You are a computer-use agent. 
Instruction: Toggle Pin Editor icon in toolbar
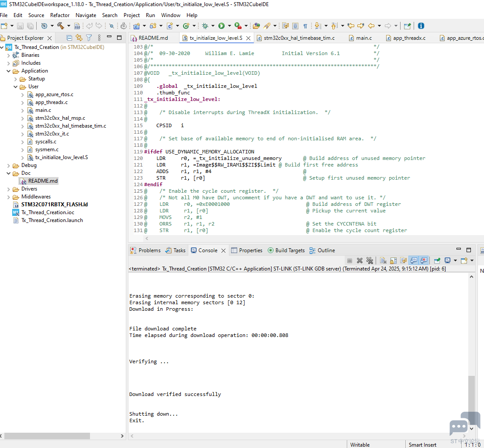pos(407,26)
